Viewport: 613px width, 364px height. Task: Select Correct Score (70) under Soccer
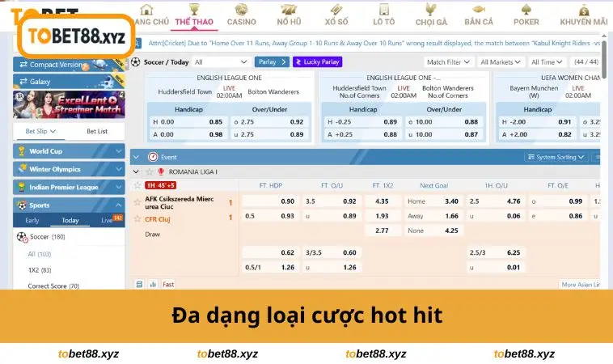(53, 286)
